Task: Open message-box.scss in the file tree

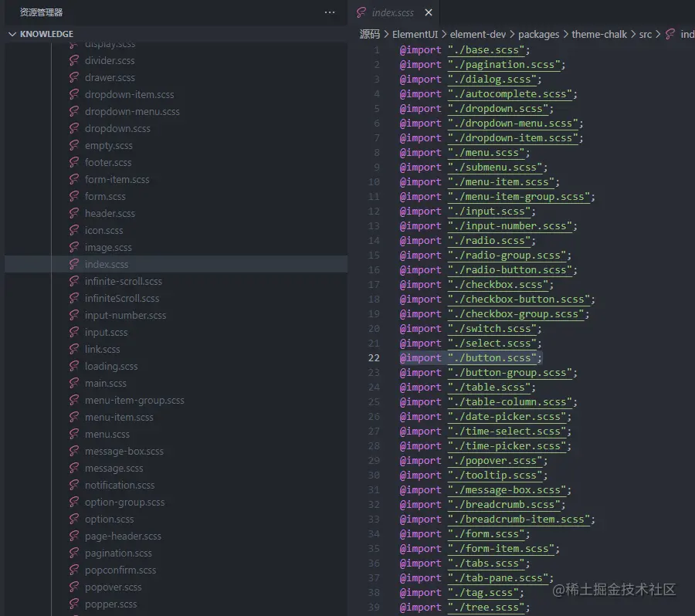Action: pos(124,451)
